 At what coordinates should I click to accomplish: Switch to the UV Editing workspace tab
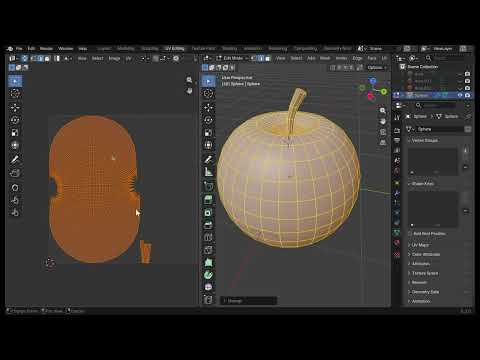174,49
